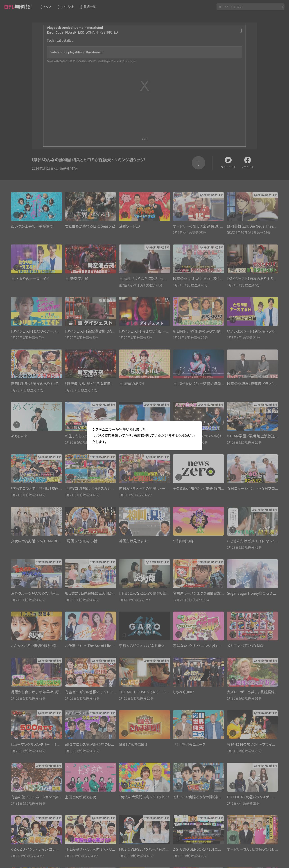Viewport: 289px width, 868px height.
Task: Open めぐる未来 thumbnail
Action: pos(36,416)
